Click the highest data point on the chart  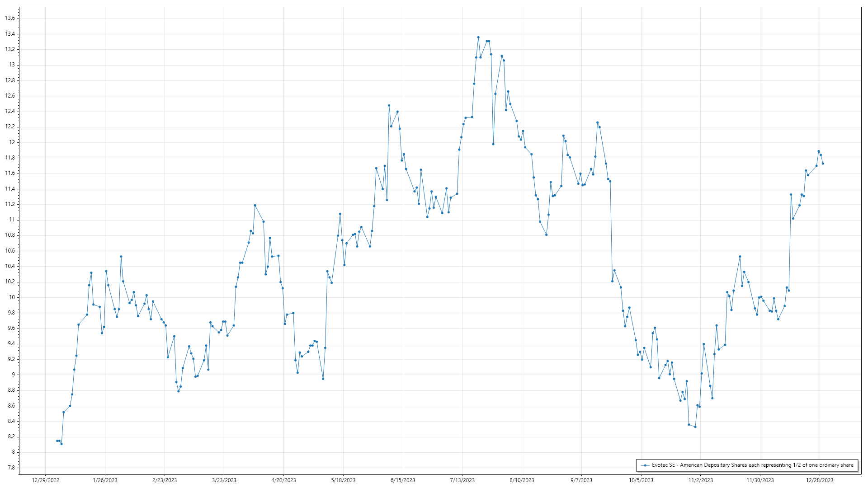point(478,38)
